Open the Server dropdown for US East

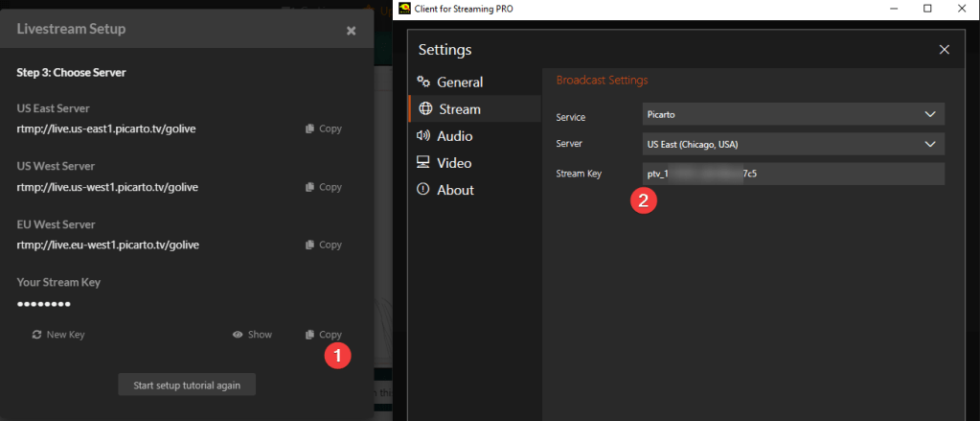(793, 144)
